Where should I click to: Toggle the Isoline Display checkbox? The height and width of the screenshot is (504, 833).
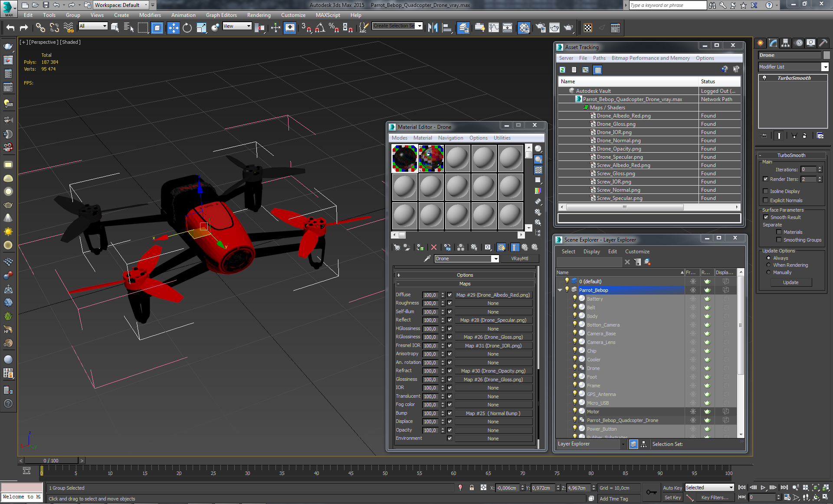click(766, 191)
